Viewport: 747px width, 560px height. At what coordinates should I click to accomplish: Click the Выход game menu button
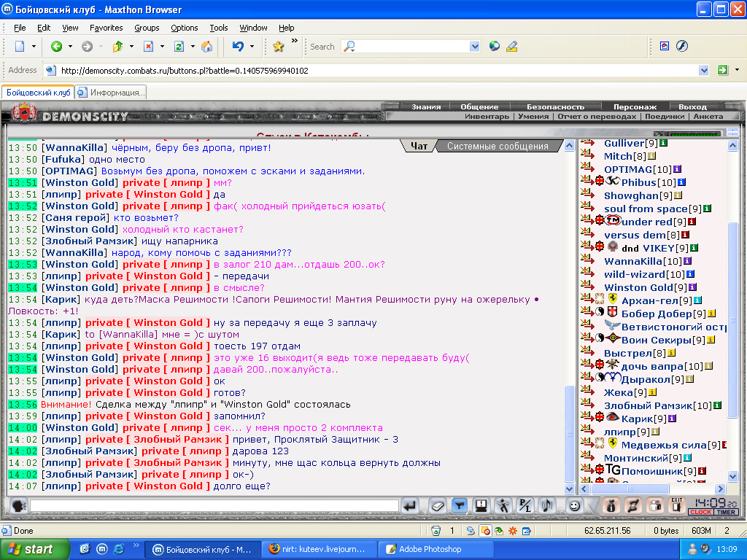click(x=693, y=106)
